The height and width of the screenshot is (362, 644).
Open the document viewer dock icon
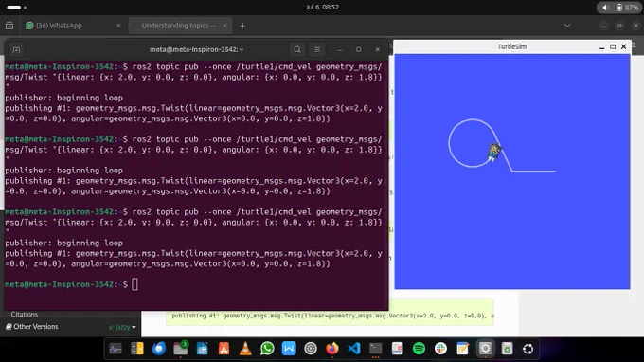click(397, 349)
